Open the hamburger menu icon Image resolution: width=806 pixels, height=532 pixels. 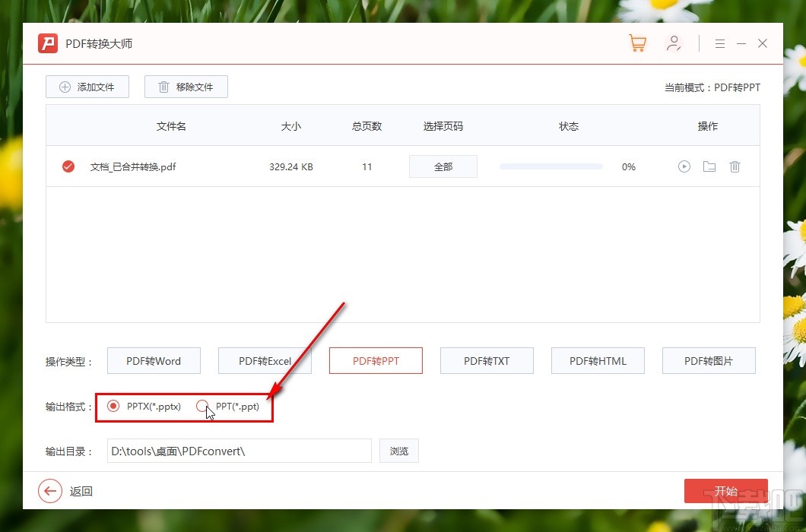tap(719, 43)
